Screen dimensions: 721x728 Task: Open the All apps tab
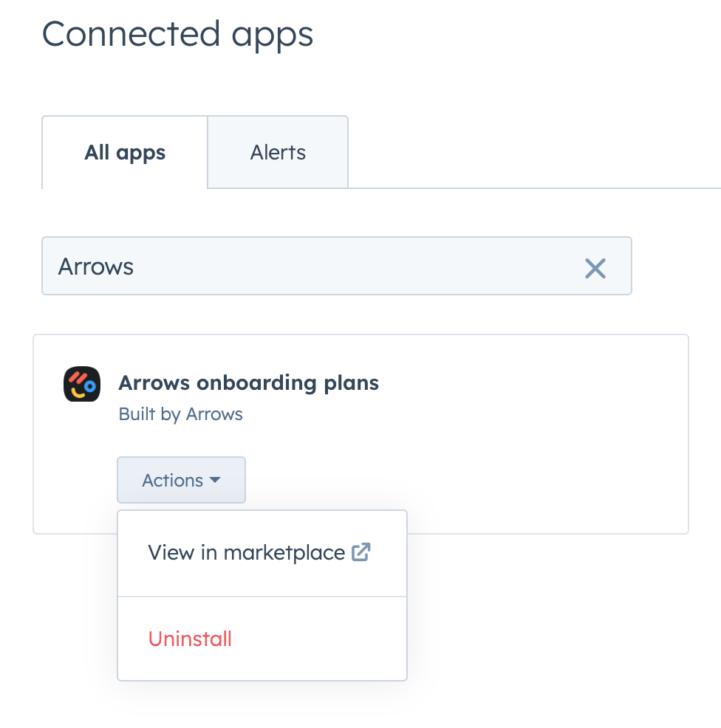(125, 153)
